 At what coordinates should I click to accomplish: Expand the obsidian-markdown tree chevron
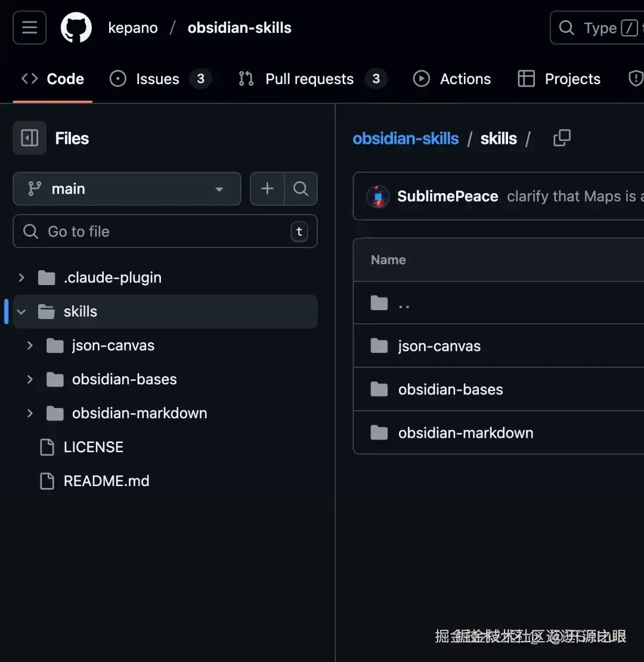(x=30, y=413)
